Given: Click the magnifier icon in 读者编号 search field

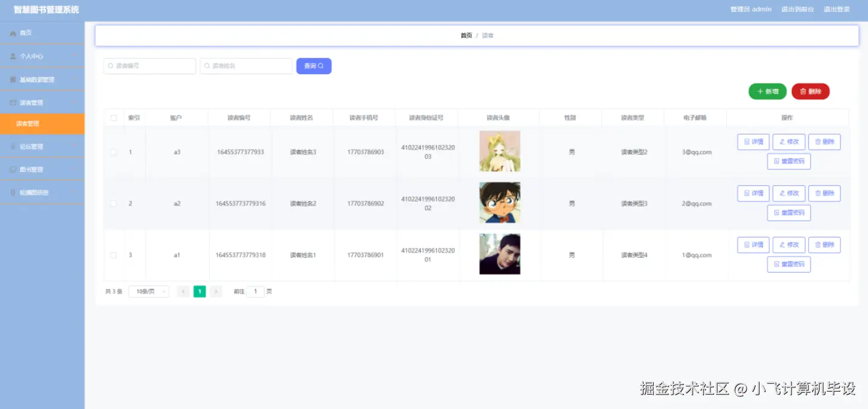Looking at the screenshot, I should click(x=111, y=66).
